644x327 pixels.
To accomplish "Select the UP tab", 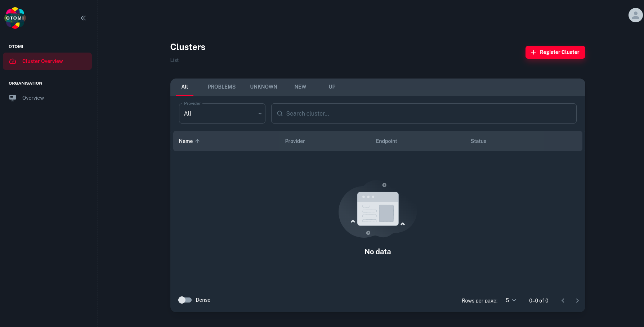I will 332,87.
